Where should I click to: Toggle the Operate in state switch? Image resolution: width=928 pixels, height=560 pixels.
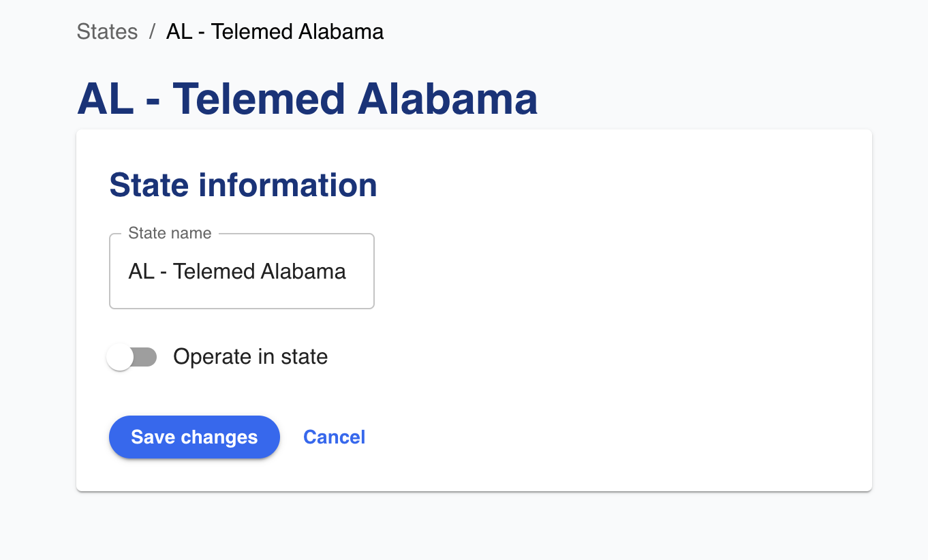132,357
